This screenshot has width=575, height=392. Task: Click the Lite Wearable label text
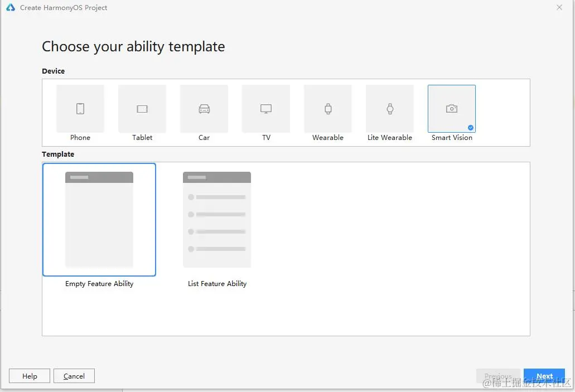(x=390, y=138)
